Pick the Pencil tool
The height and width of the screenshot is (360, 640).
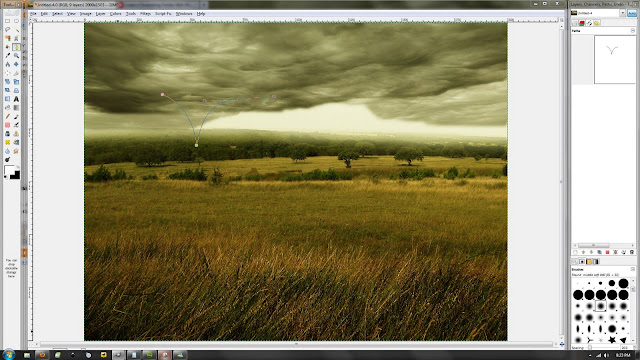click(x=7, y=116)
